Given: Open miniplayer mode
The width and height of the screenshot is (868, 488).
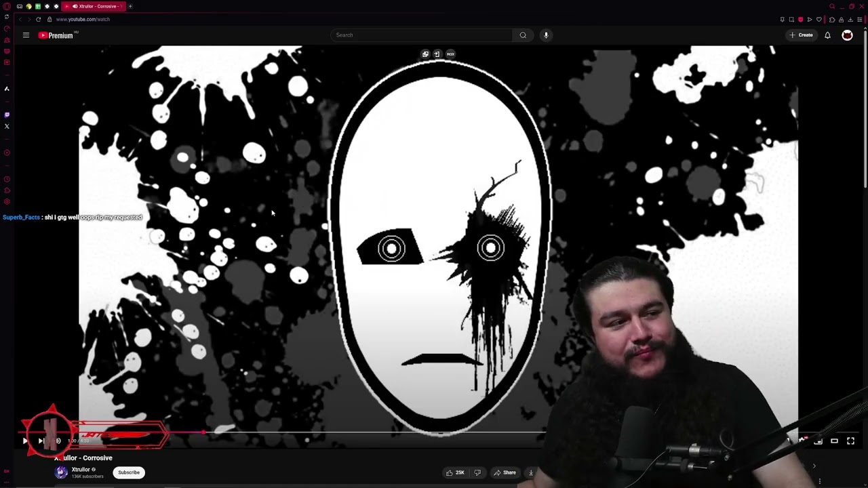Looking at the screenshot, I should [x=818, y=441].
